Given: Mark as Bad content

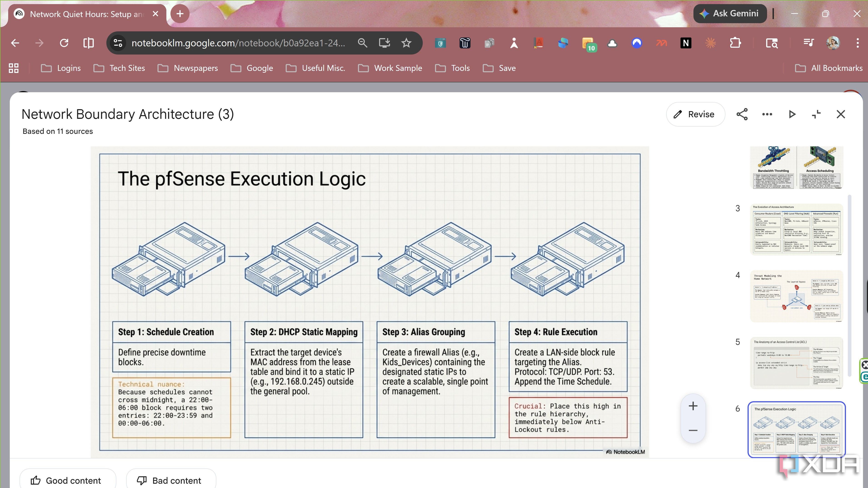Looking at the screenshot, I should 171,480.
